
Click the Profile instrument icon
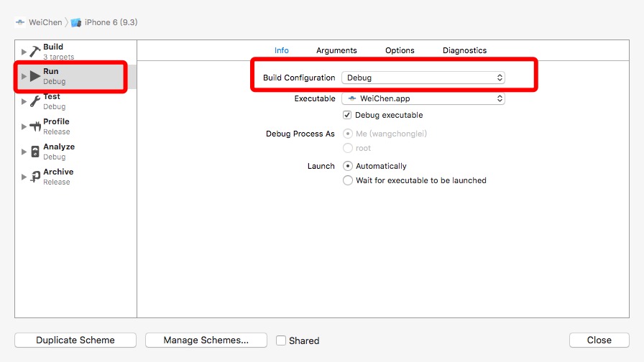click(x=35, y=126)
